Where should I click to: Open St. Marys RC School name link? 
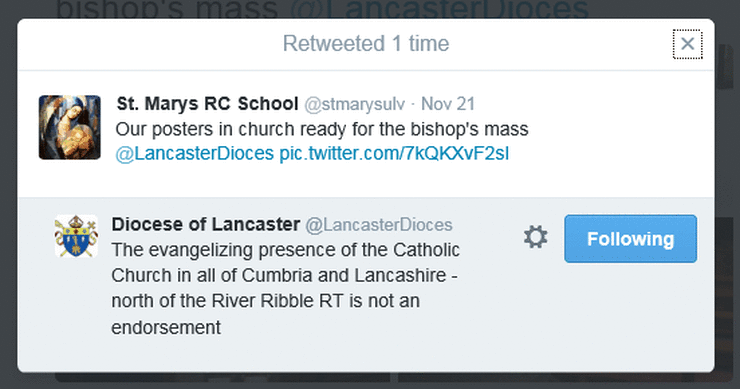coord(207,104)
